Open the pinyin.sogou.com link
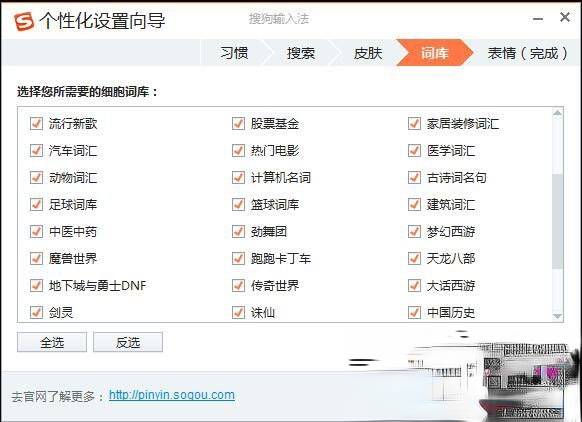 pos(171,395)
